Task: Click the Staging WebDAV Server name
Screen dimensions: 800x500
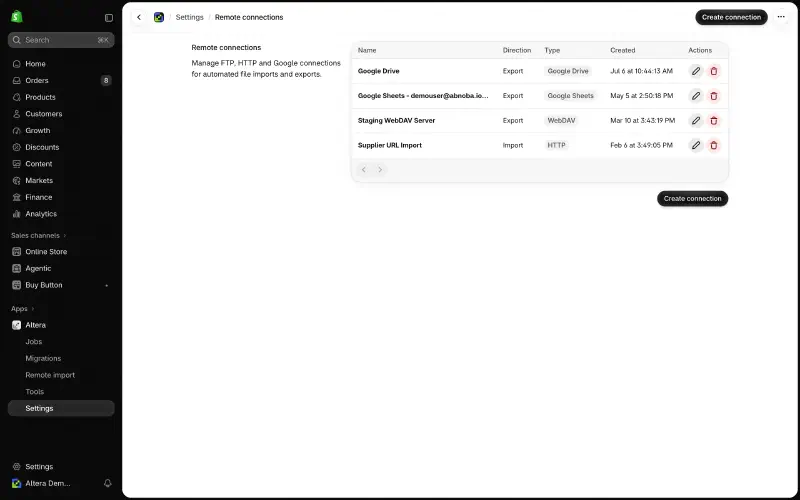Action: point(396,121)
